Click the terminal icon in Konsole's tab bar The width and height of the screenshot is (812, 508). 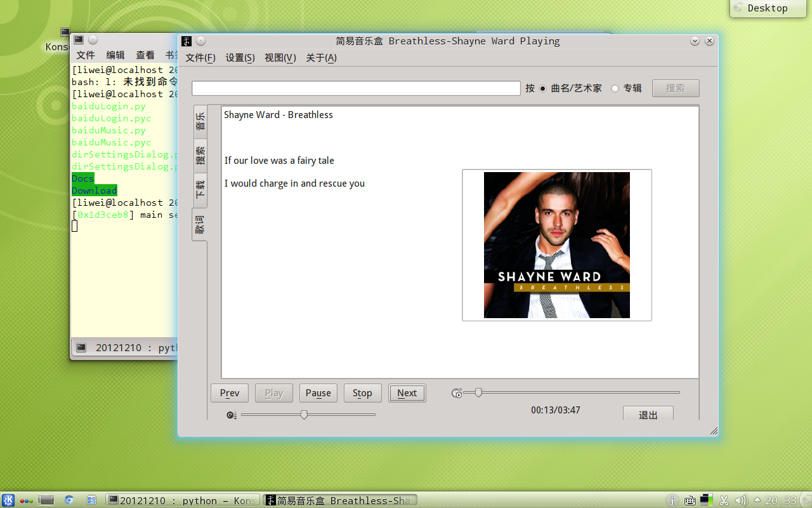click(x=81, y=348)
